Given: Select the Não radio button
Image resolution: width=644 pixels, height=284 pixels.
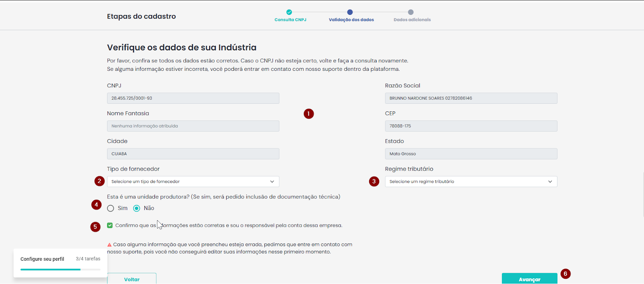Looking at the screenshot, I should [137, 208].
